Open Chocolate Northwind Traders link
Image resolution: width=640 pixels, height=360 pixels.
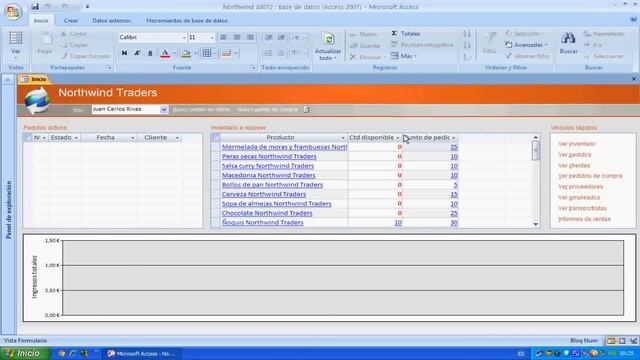[267, 213]
